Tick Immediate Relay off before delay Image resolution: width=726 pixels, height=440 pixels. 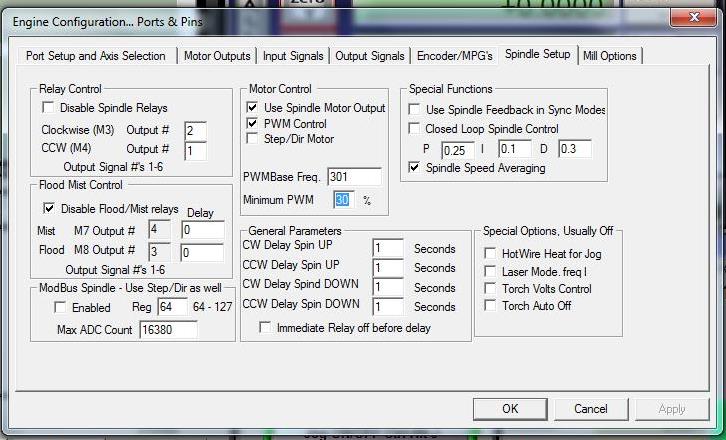(265, 328)
